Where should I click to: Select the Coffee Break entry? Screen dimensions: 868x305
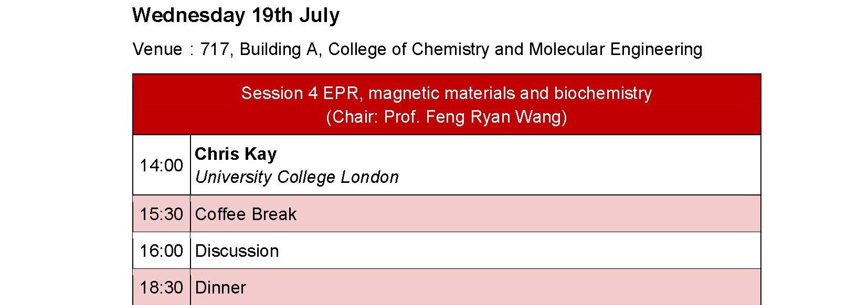point(246,214)
